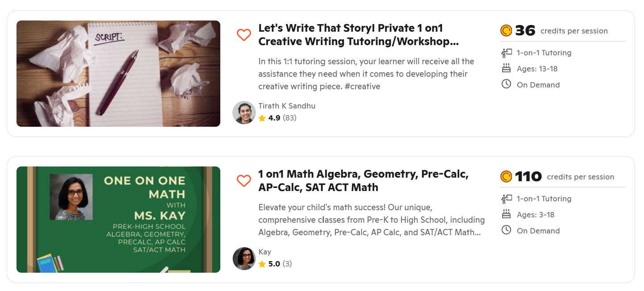Viewport: 644px width, 291px height.
Task: Click the 1-on-1 Tutoring icon in writing card
Action: 506,53
